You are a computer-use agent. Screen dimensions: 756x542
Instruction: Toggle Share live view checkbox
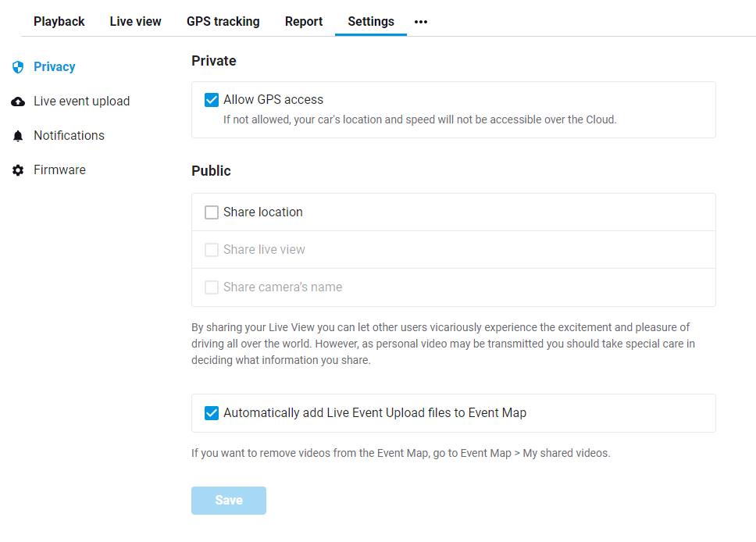pyautogui.click(x=212, y=250)
